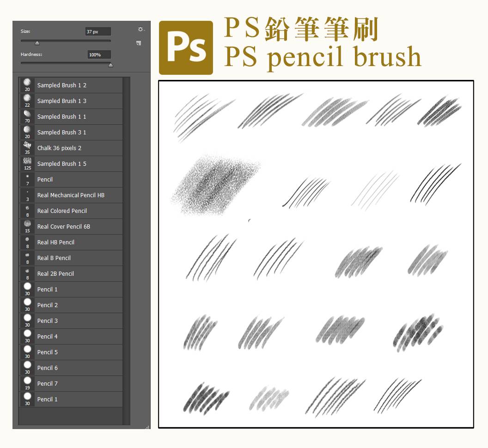488x448 pixels.
Task: Pick the Real HB Pencil brush thumbnail
Action: tap(27, 242)
